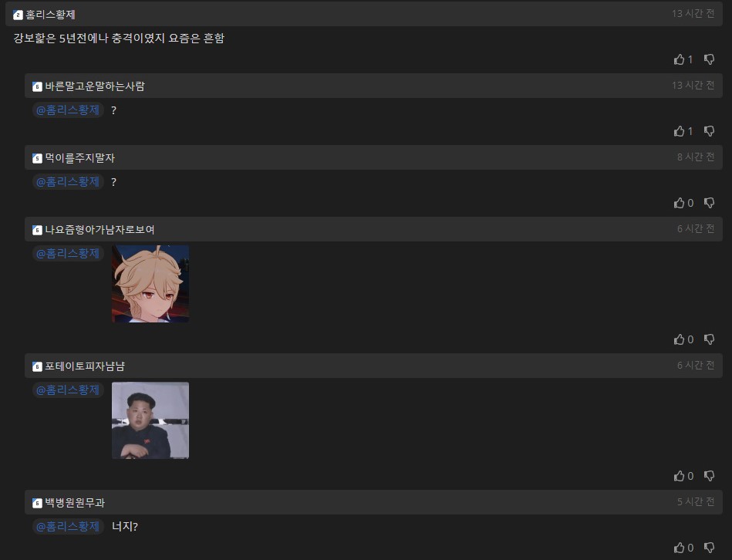The width and height of the screenshot is (732, 560).
Task: Click the level badge beside 포테이토피자냠냠
Action: (37, 367)
